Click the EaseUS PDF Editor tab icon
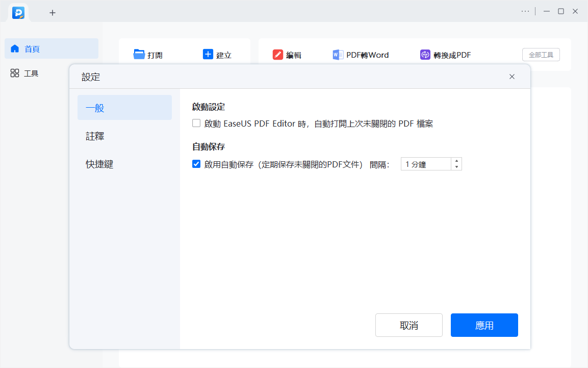 coord(18,13)
